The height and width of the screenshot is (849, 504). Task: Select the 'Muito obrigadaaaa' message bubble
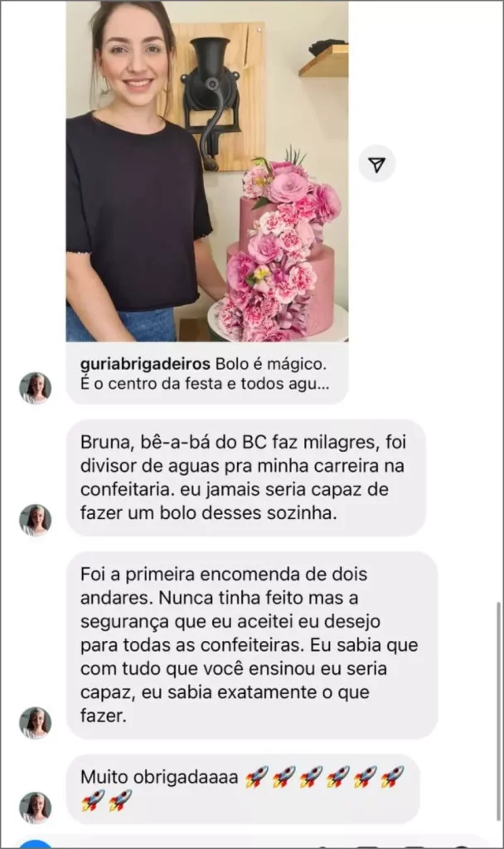point(243,789)
